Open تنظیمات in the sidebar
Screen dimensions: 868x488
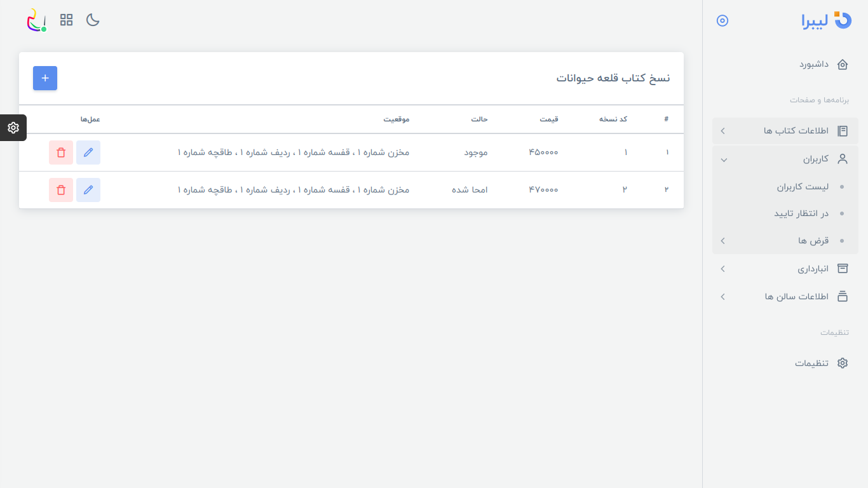coord(812,363)
